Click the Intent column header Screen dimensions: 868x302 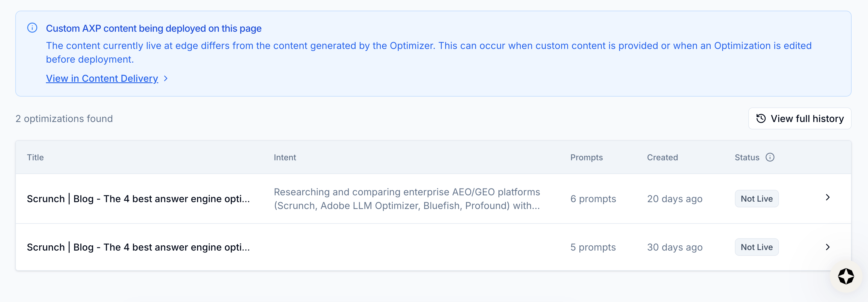(x=285, y=157)
